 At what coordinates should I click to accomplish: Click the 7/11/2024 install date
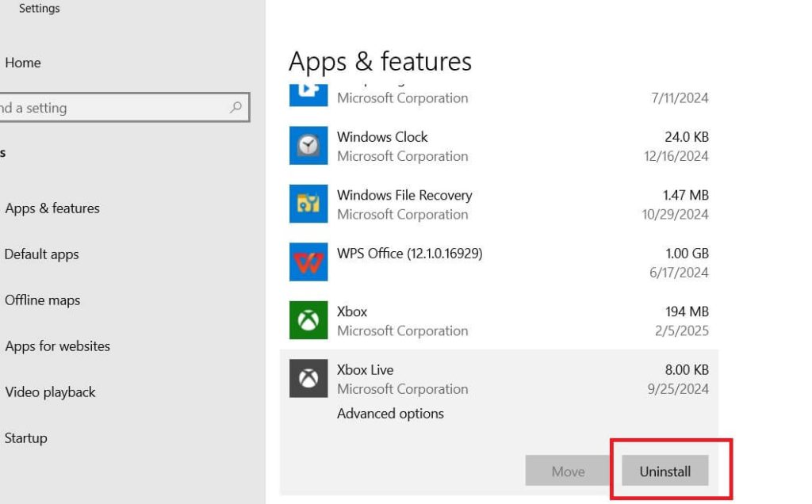pos(680,97)
